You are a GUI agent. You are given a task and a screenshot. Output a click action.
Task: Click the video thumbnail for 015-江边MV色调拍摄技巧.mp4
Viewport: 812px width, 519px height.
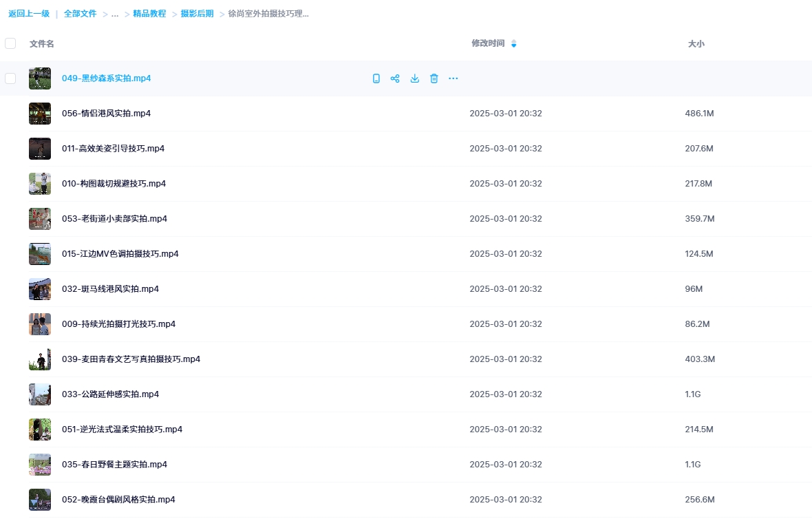coord(40,254)
